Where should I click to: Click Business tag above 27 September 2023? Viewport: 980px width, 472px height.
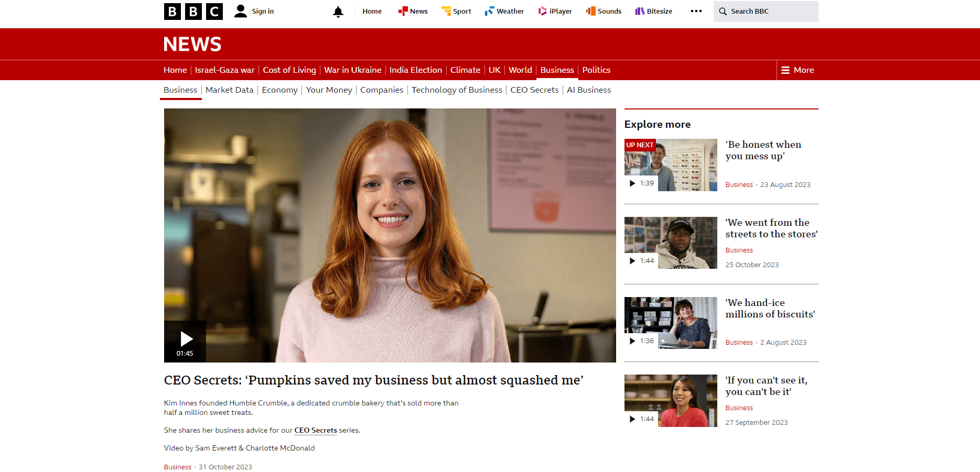point(739,408)
